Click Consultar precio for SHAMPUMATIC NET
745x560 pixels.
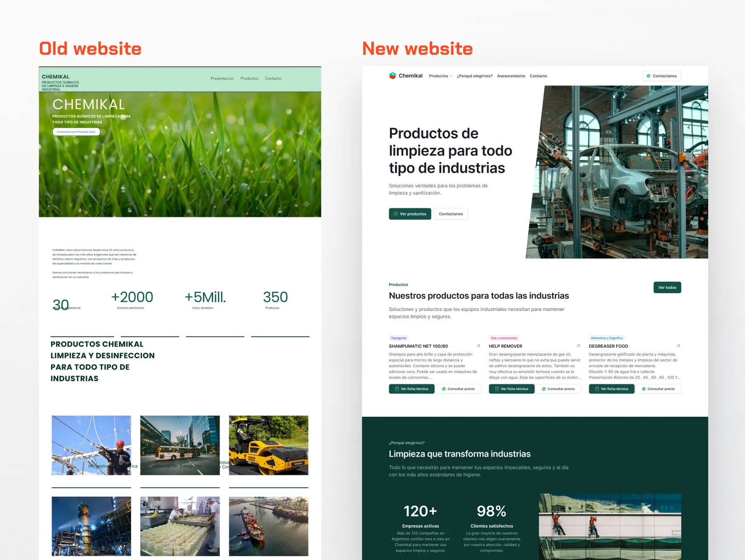[458, 389]
